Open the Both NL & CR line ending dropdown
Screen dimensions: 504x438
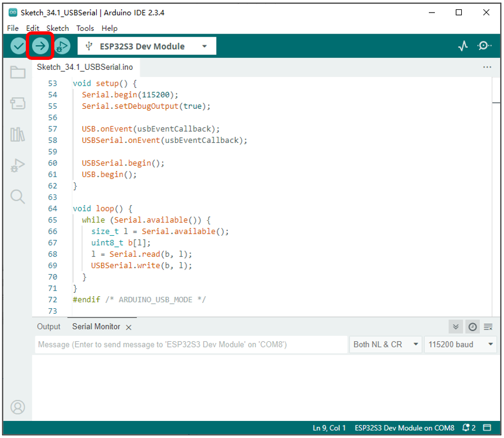[385, 345]
